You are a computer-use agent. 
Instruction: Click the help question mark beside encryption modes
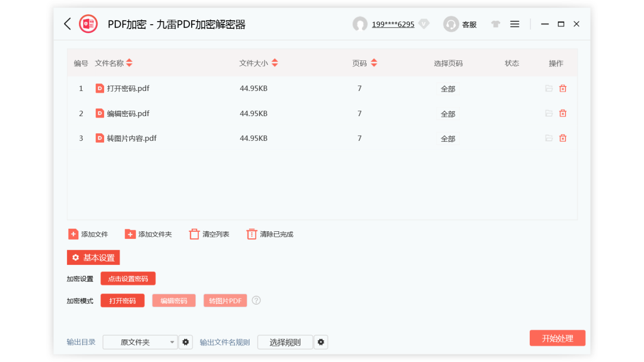click(x=256, y=300)
